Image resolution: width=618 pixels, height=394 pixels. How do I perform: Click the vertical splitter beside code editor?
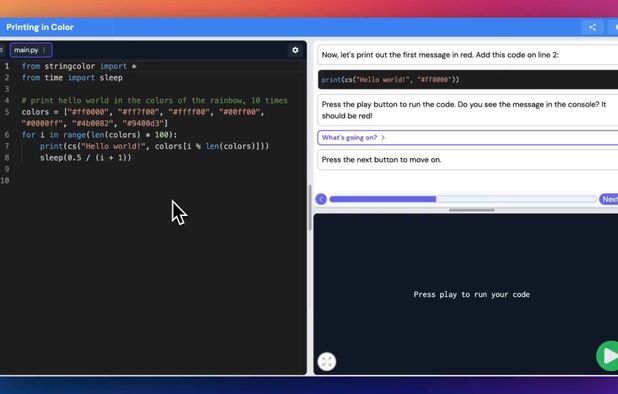310,208
